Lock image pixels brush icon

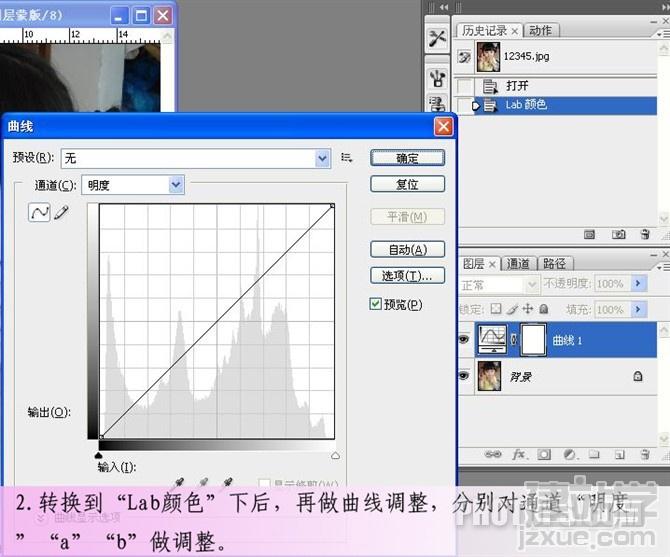coord(512,308)
